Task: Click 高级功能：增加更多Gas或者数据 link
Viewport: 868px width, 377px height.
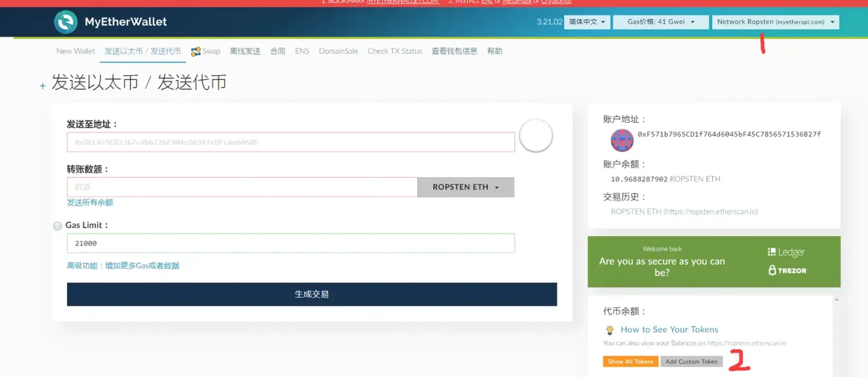Action: point(123,265)
